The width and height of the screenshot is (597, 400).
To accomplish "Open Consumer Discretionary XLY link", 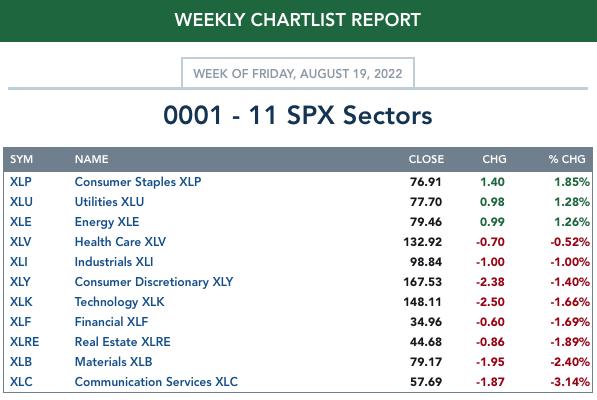I will (x=154, y=282).
